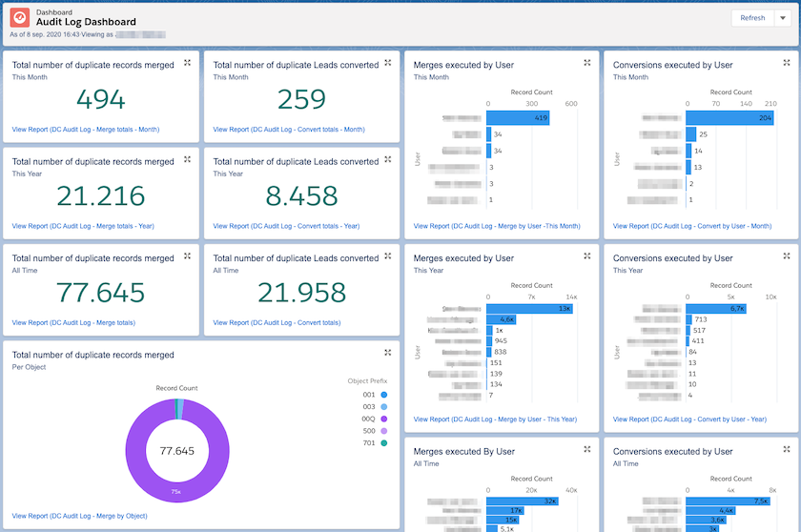This screenshot has height=532, width=801.
Task: Expand Merges executed by User This Year chart
Action: point(587,256)
